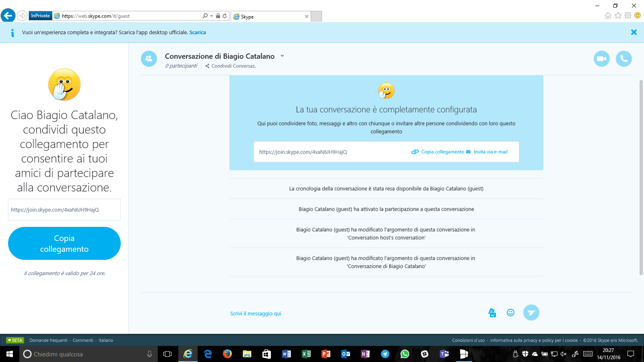644x362 pixels.
Task: Click the big Copia collegamento button
Action: click(64, 243)
